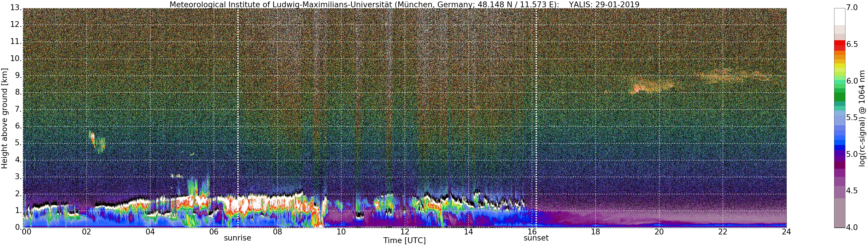Screen dimensions: 868x246
Task: Click the vertical dotted sunset marker line
Action: tap(536, 118)
